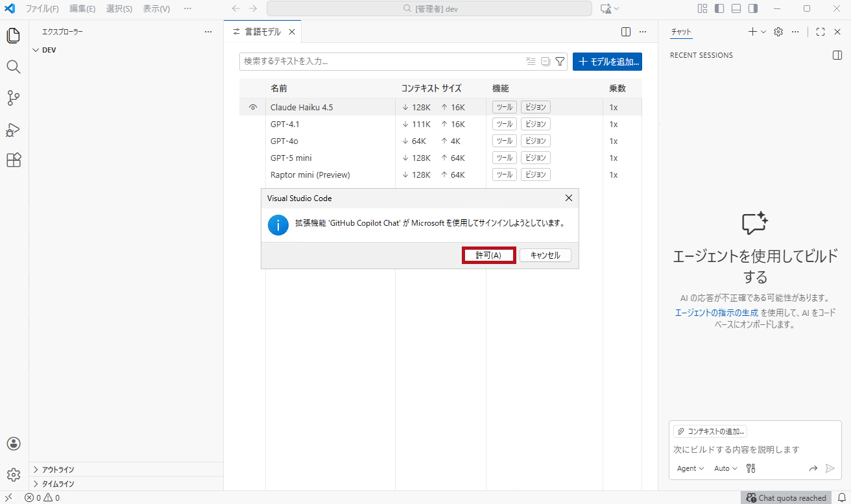Viewport: 851px width, 504px height.
Task: Toggle the ツール capability badge for GPT-4o
Action: click(x=504, y=140)
